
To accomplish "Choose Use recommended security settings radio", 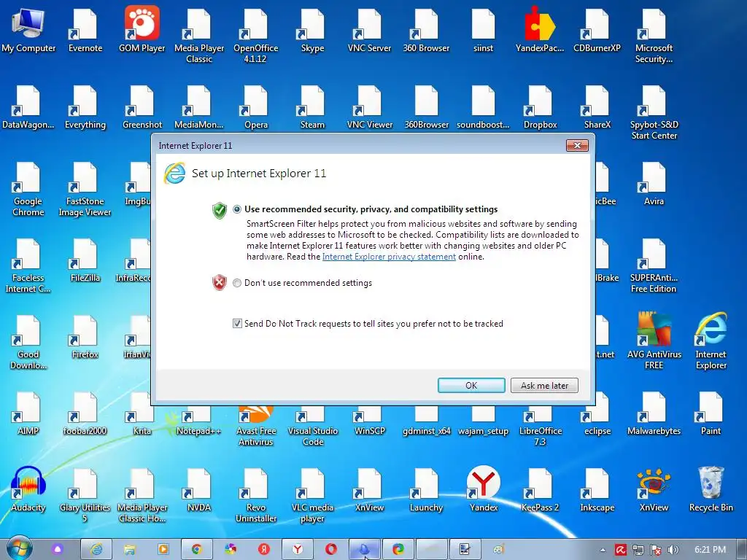I will point(237,209).
